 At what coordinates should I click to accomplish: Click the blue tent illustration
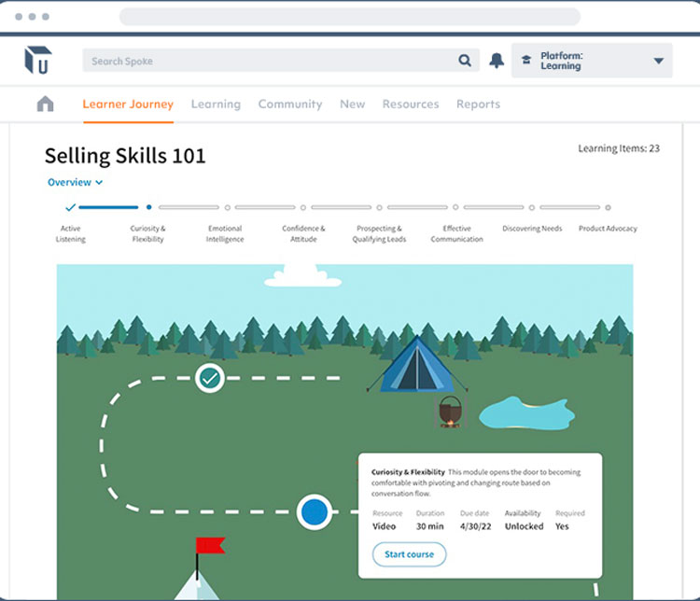(x=417, y=366)
